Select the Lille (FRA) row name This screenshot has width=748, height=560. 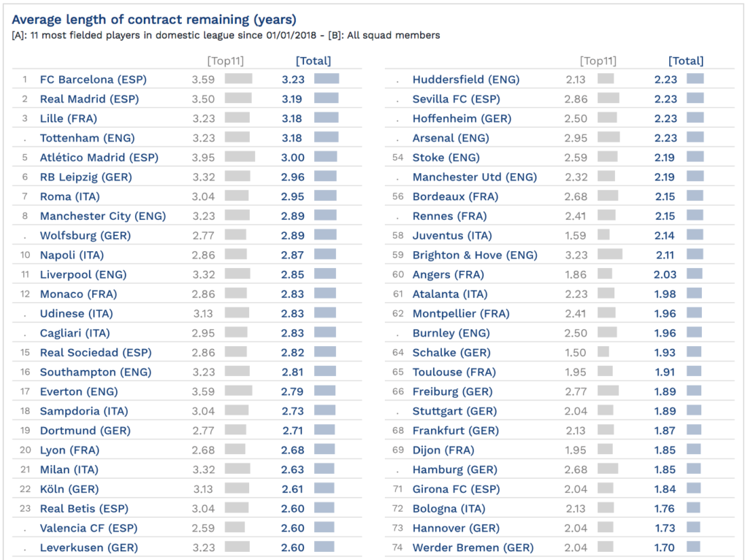pos(68,119)
